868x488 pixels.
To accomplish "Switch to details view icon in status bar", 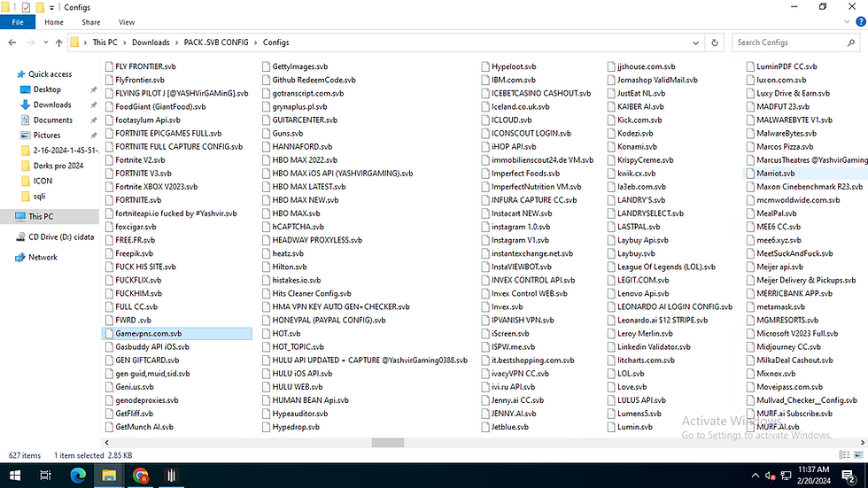I will 844,455.
